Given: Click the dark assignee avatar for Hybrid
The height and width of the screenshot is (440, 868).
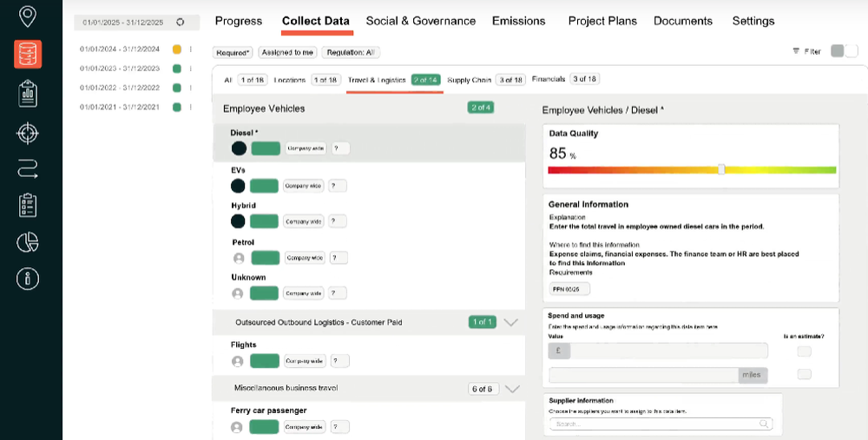Looking at the screenshot, I should pos(238,221).
